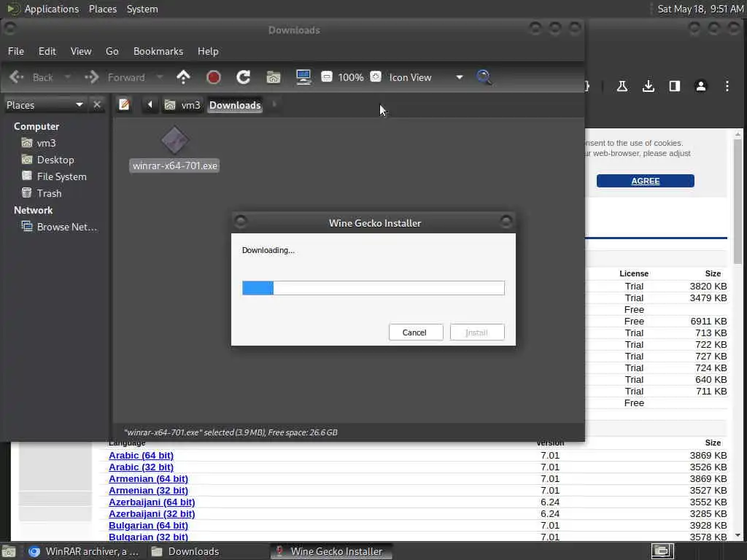Open browser labs flask icon
This screenshot has width=747, height=560.
click(x=622, y=86)
